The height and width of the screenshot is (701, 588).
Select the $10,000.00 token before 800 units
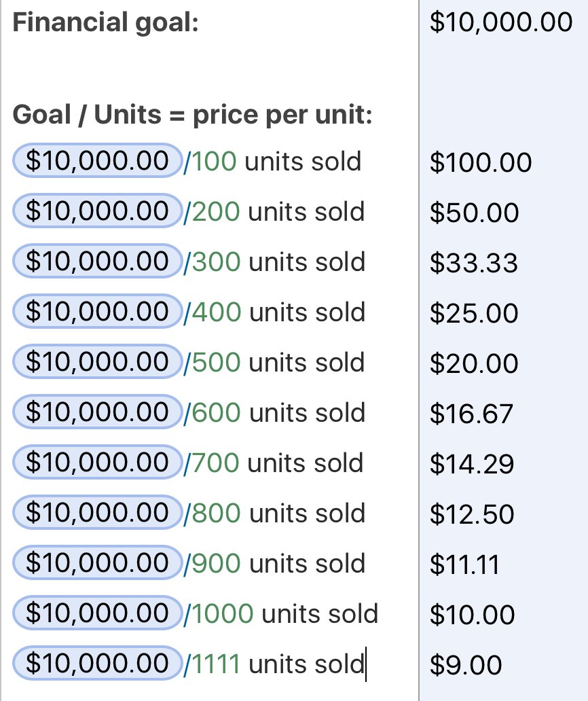pos(97,513)
